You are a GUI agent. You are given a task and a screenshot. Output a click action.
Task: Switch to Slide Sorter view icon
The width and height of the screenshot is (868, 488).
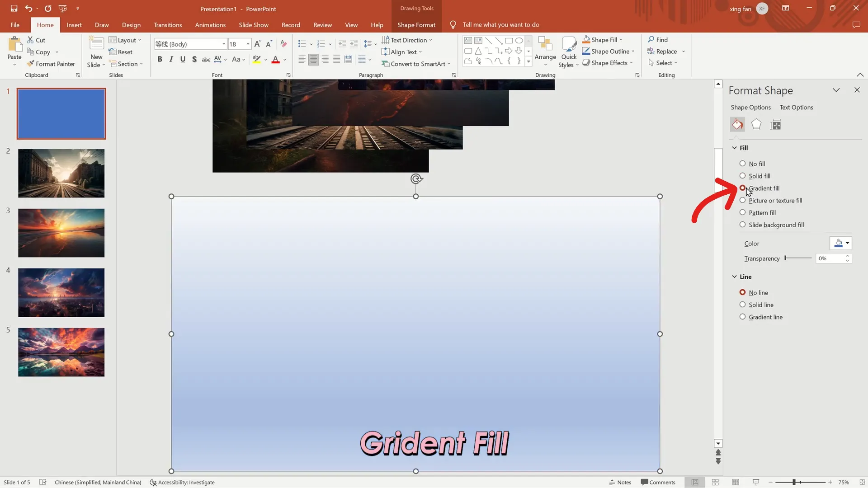pyautogui.click(x=715, y=482)
